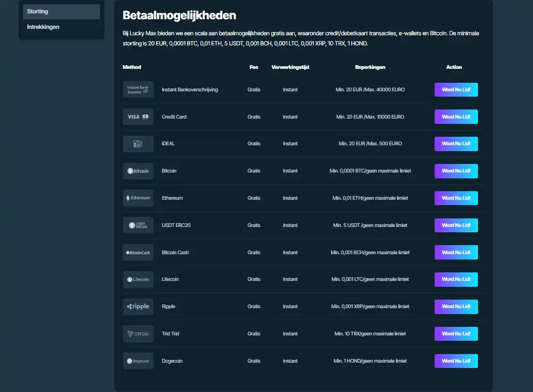Image resolution: width=533 pixels, height=392 pixels.
Task: Click the Litecoin logo tile
Action: point(138,279)
